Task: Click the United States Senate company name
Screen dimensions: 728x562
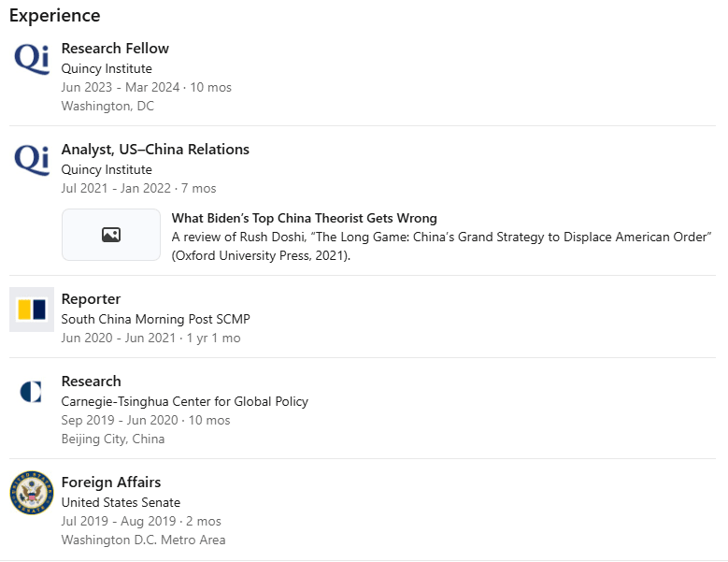Action: click(121, 502)
